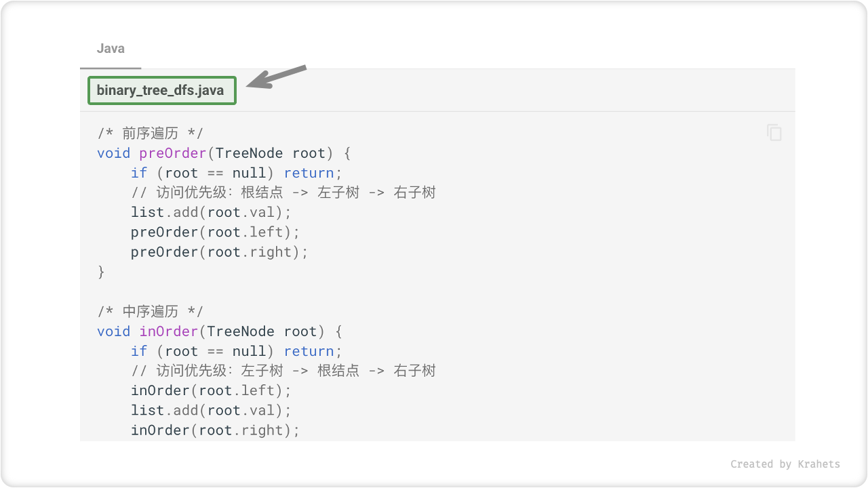Click the return keyword inside inOrder
This screenshot has height=488, width=868.
click(x=309, y=351)
